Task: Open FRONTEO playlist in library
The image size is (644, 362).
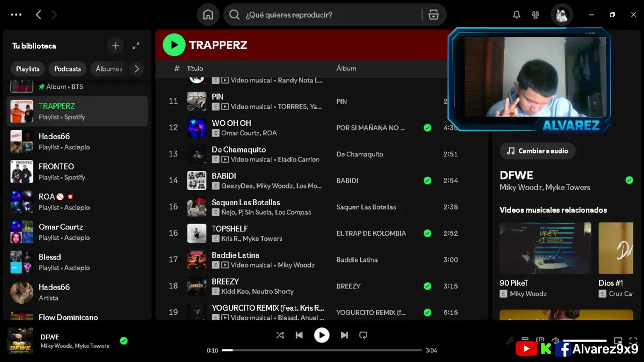Action: (78, 171)
